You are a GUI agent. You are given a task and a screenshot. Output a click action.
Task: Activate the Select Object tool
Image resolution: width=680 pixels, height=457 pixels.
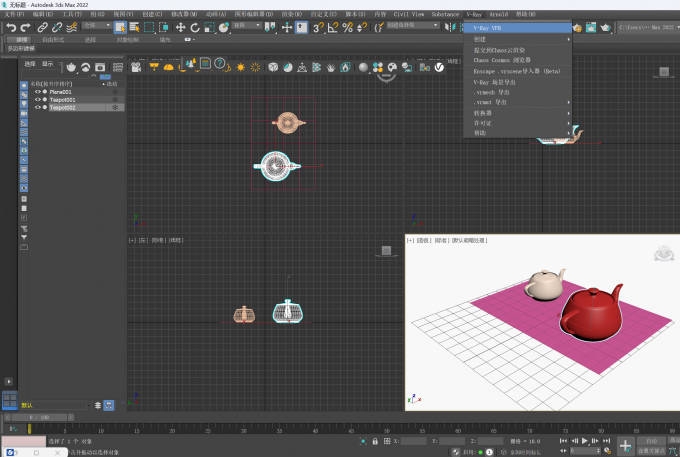tap(120, 27)
